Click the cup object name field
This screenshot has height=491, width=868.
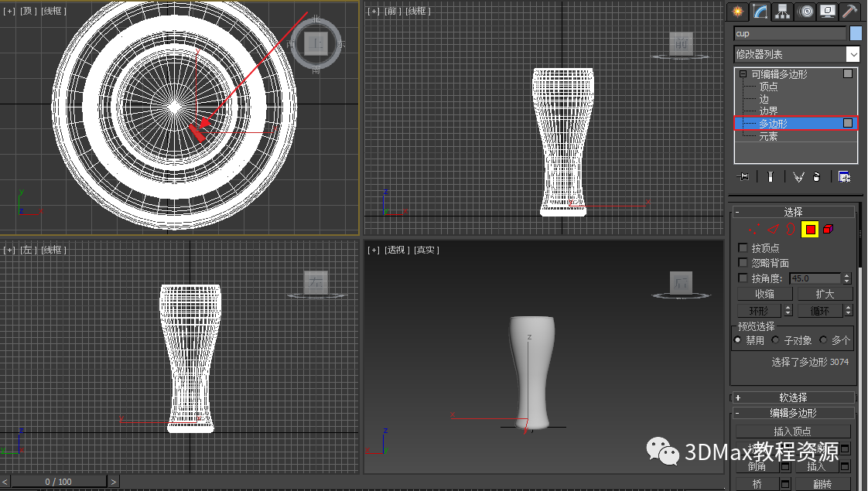[x=790, y=34]
